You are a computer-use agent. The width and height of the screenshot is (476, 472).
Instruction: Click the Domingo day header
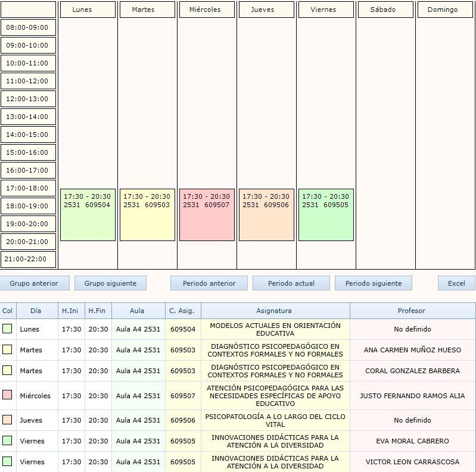445,10
